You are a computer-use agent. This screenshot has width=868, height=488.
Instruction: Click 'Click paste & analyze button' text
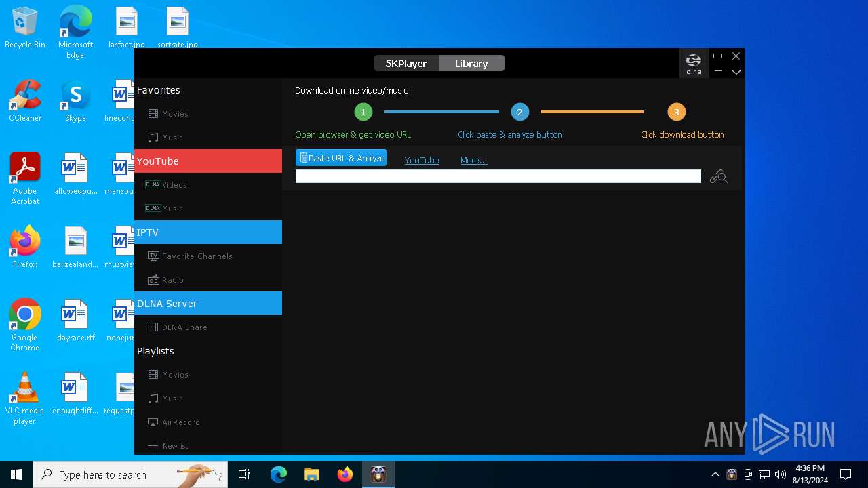(x=510, y=134)
